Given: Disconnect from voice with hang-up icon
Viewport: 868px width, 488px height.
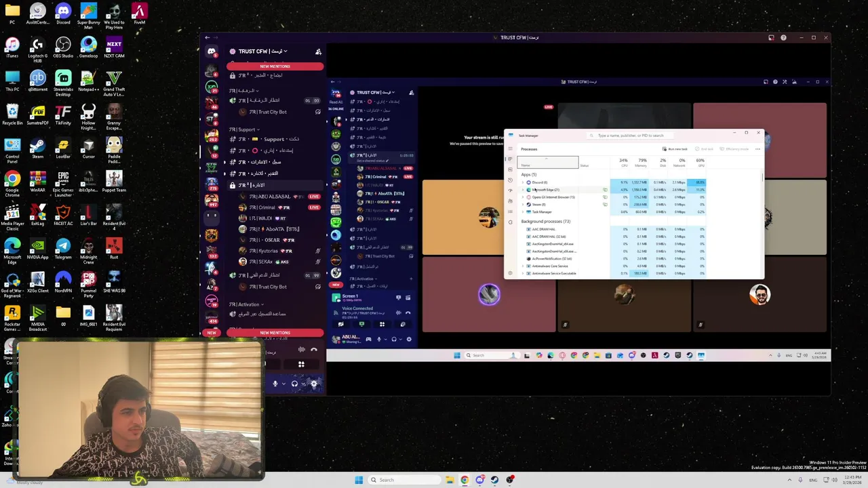Looking at the screenshot, I should (x=314, y=350).
